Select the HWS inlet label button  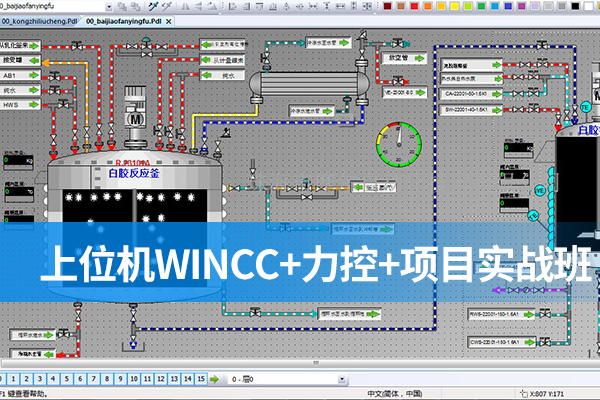(20, 104)
